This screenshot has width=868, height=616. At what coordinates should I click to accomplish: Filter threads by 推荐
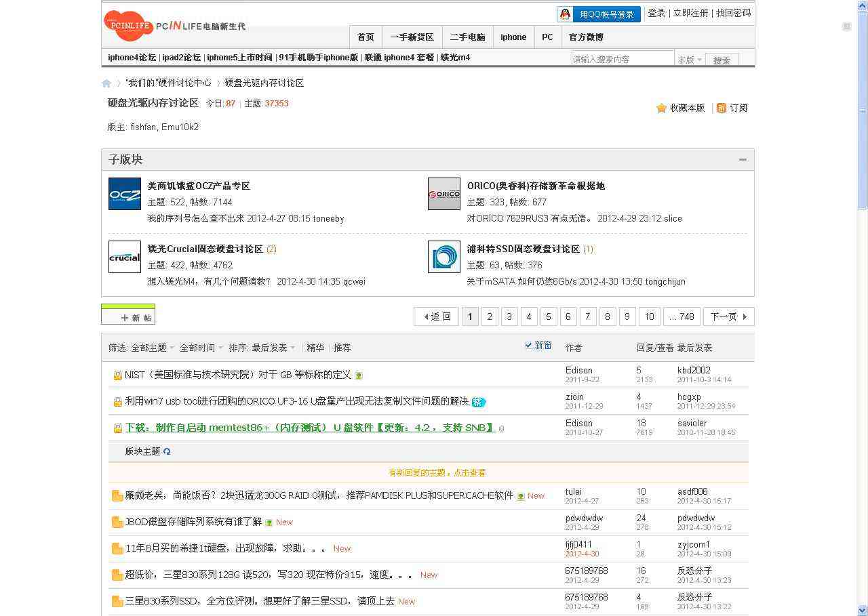pyautogui.click(x=342, y=348)
